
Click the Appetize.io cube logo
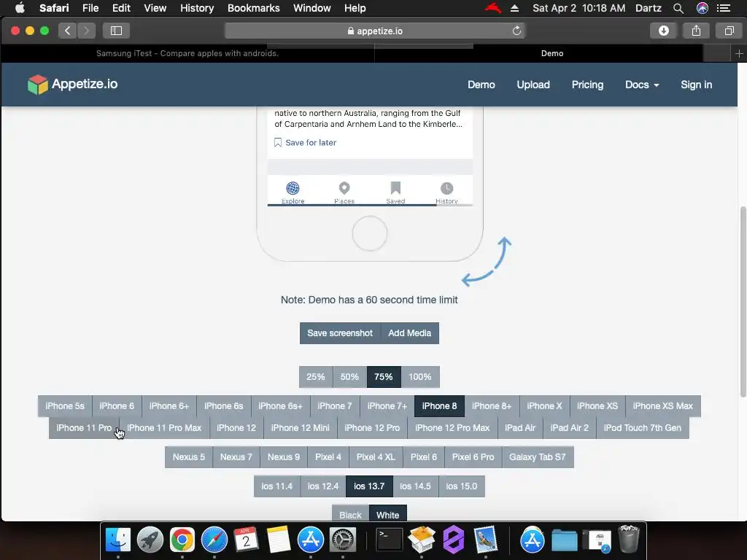point(38,85)
